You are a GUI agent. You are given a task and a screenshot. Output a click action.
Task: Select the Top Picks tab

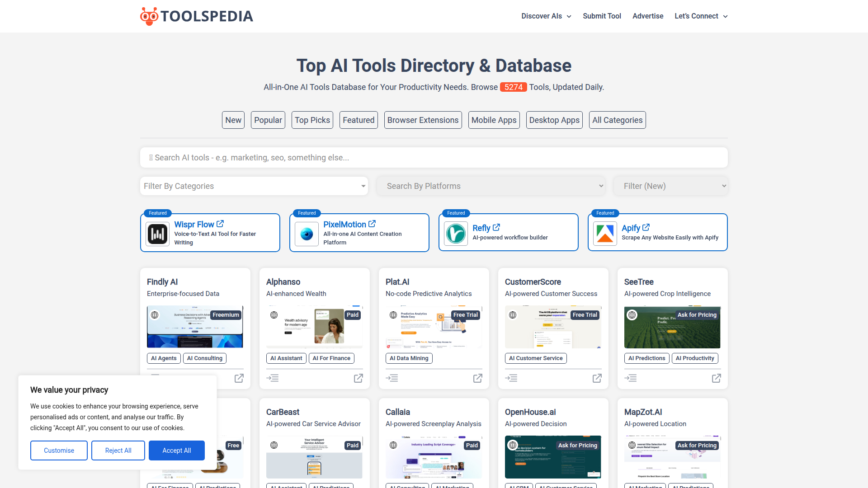tap(312, 120)
